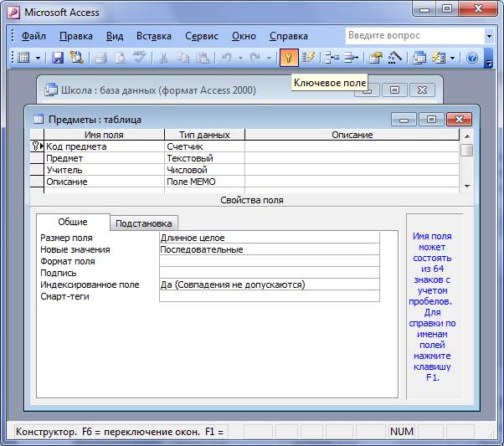Viewport: 504px width, 446px height.
Task: Click the 'Текстовый' data type cell
Action: 204,158
